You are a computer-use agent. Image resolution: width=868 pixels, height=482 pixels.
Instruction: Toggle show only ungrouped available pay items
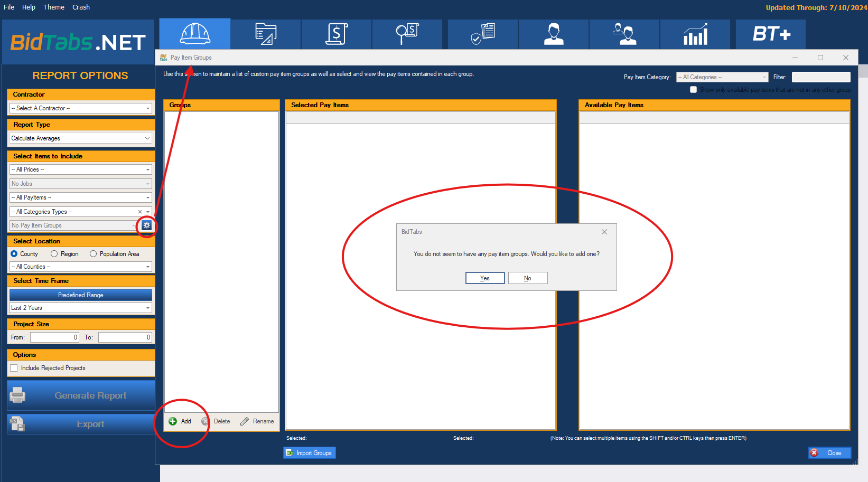tap(693, 90)
